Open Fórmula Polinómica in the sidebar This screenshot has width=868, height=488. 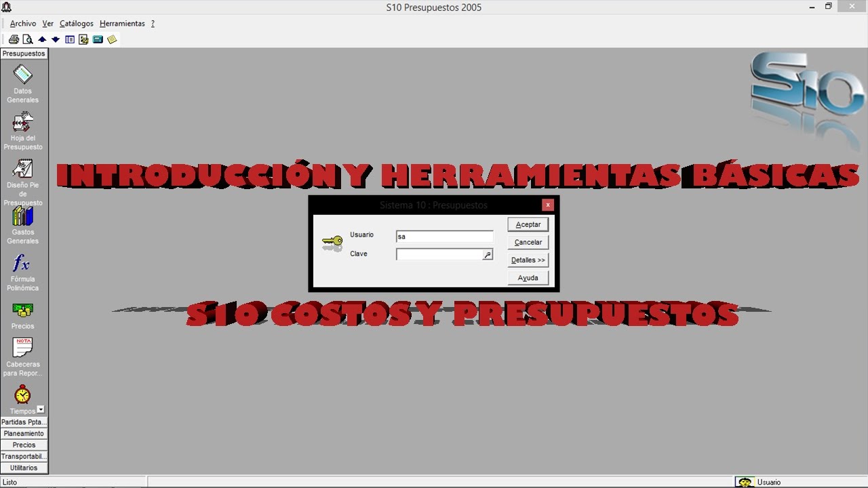[23, 272]
